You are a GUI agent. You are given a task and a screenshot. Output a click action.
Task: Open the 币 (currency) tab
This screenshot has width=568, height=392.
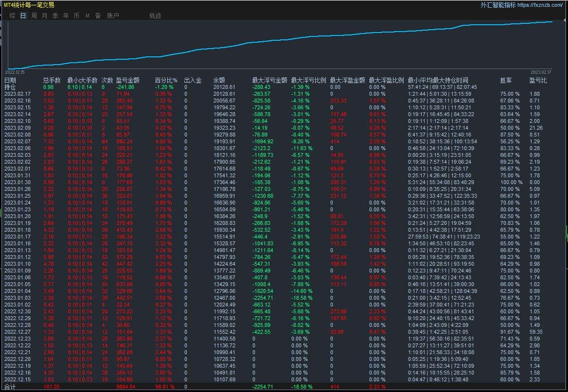pos(77,16)
